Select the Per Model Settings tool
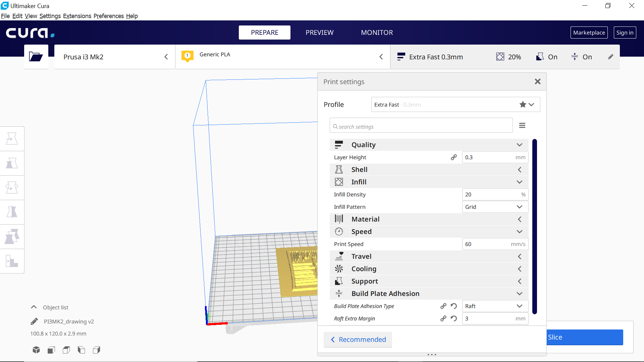Viewport: 644px width, 362px height. tap(12, 237)
